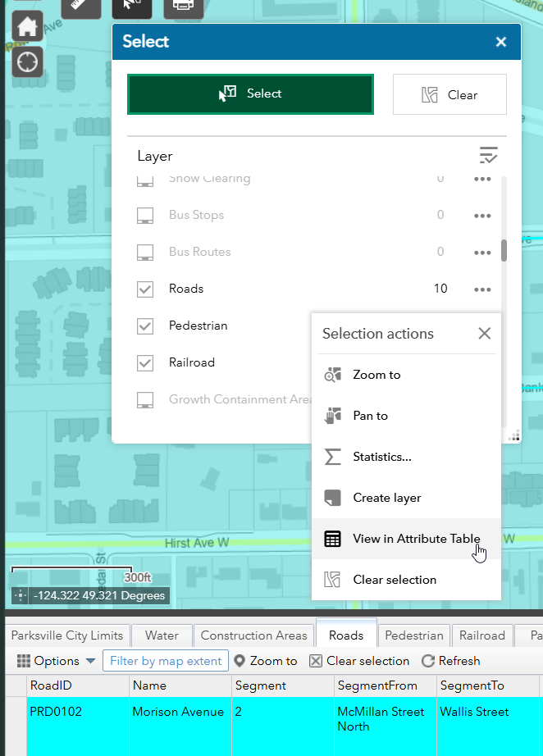
Task: Click the Clear selection icon in popup
Action: (x=333, y=580)
